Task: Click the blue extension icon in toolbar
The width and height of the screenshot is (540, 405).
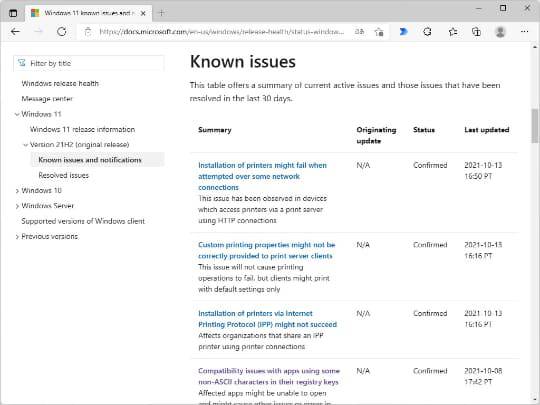Action: tap(403, 32)
